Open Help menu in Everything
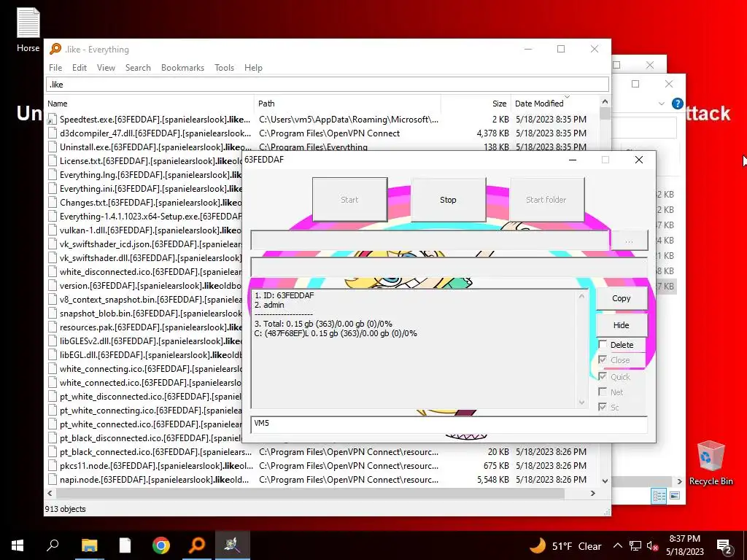This screenshot has height=560, width=747. pos(253,68)
